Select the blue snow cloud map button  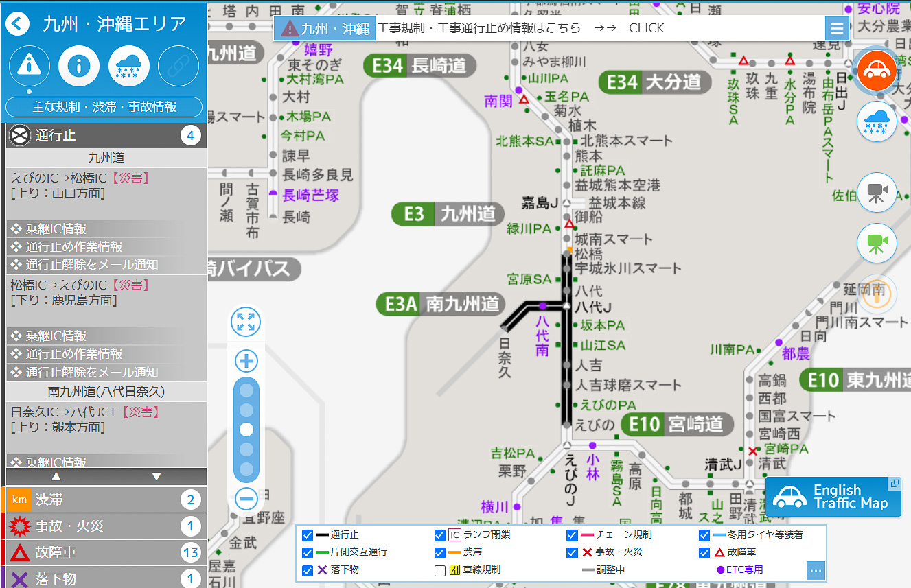[877, 122]
